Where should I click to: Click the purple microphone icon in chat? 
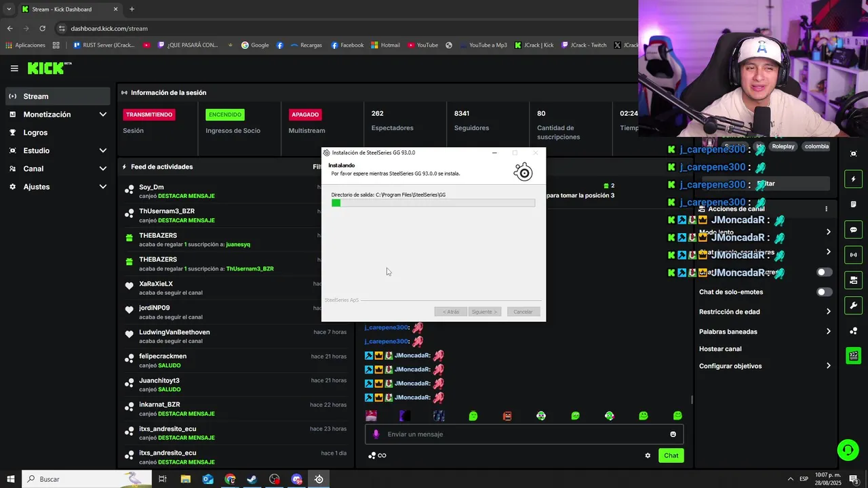coord(376,434)
